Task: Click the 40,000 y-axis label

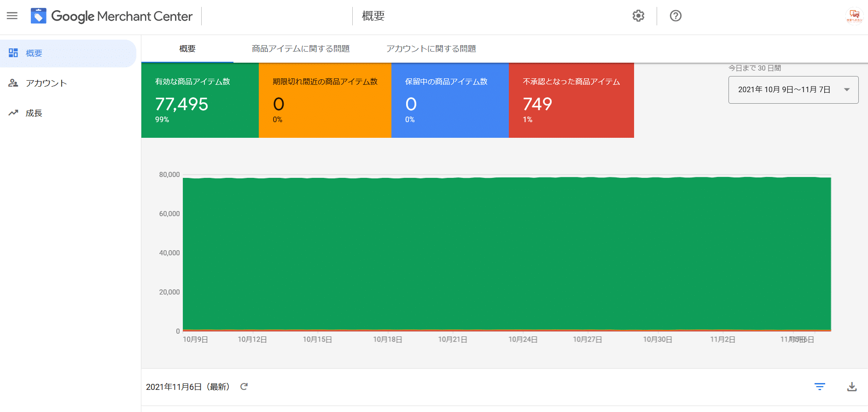Action: [x=169, y=253]
